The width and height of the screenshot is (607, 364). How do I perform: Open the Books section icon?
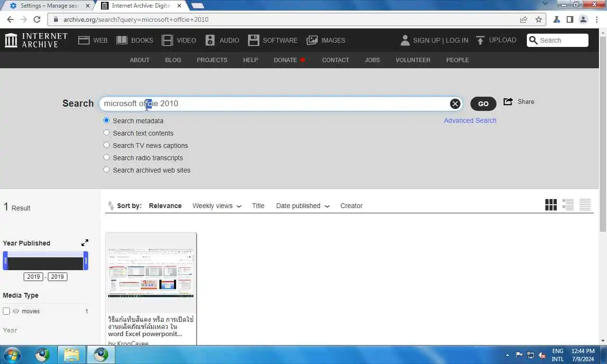pyautogui.click(x=122, y=40)
